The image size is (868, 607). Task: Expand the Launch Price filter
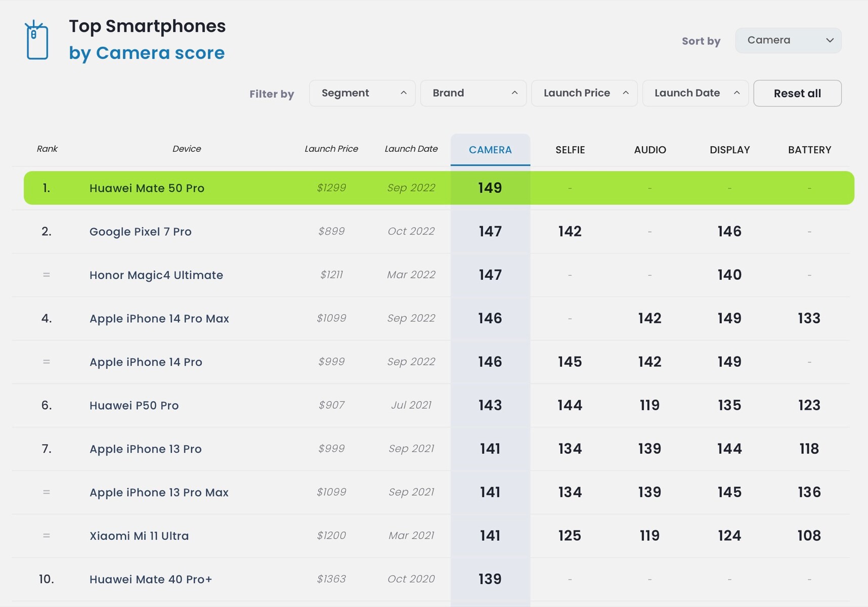[x=584, y=93]
